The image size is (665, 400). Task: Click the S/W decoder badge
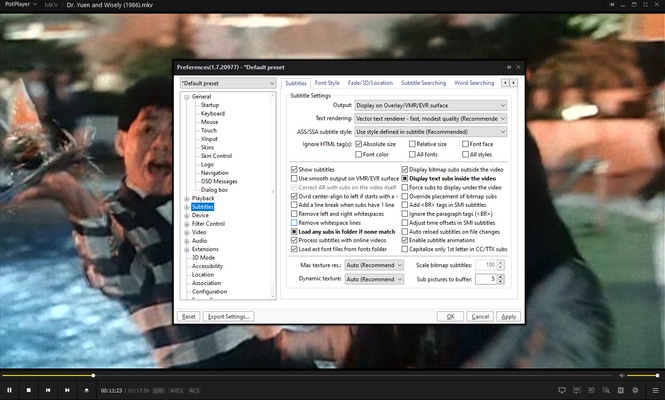click(x=158, y=390)
